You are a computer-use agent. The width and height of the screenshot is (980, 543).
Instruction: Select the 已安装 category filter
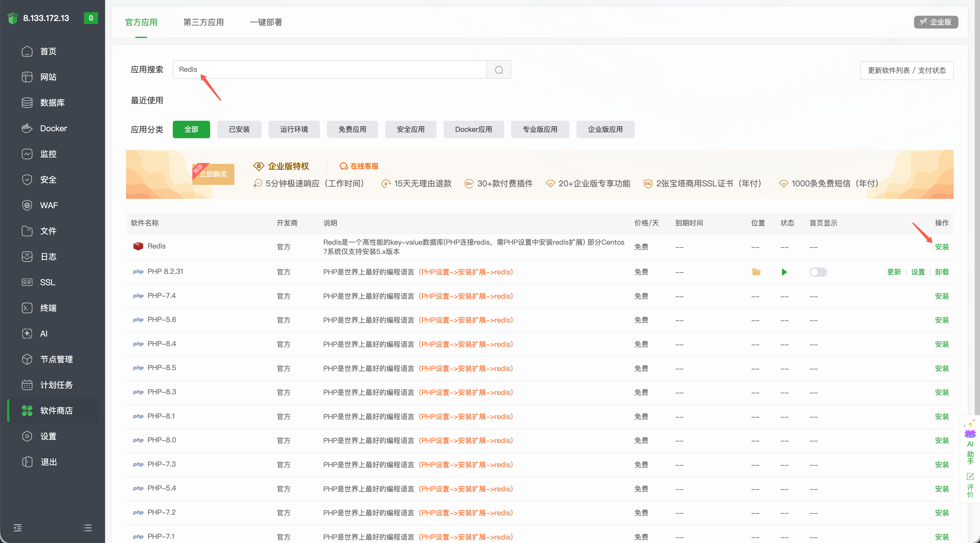click(x=239, y=129)
